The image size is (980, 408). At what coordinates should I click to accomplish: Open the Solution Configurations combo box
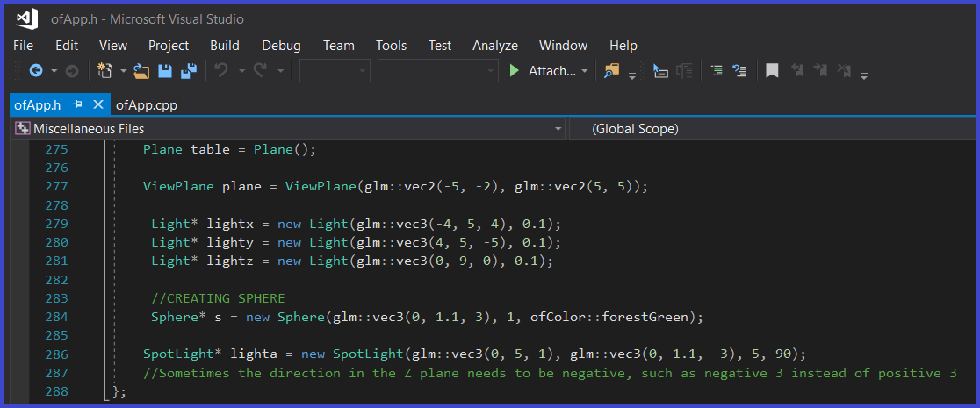pos(335,71)
